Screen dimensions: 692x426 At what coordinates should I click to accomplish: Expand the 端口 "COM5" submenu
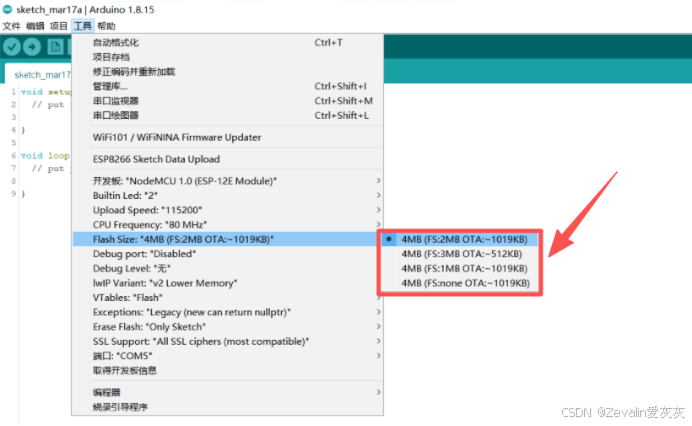(227, 356)
